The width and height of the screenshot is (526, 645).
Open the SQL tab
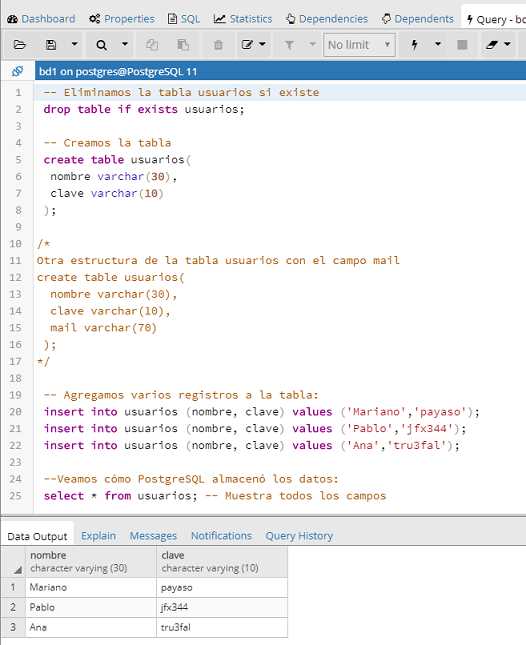pyautogui.click(x=184, y=19)
